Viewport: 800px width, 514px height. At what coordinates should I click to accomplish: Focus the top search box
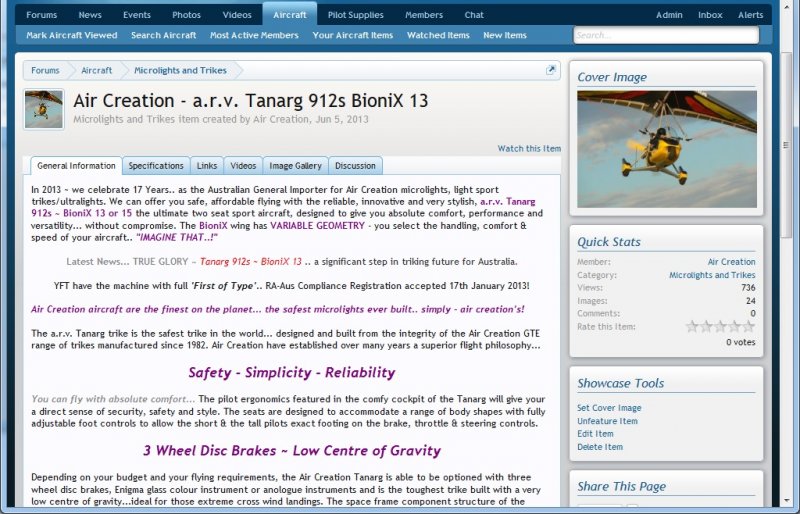pyautogui.click(x=666, y=35)
